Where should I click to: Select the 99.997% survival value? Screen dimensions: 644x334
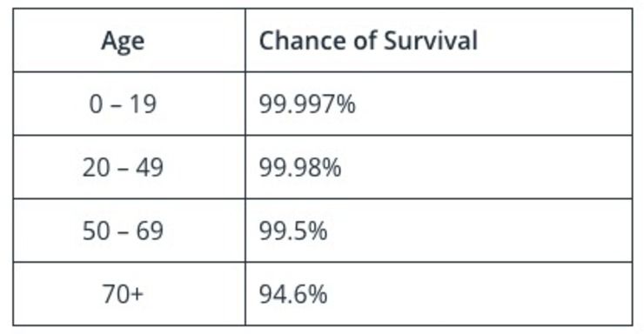point(307,104)
